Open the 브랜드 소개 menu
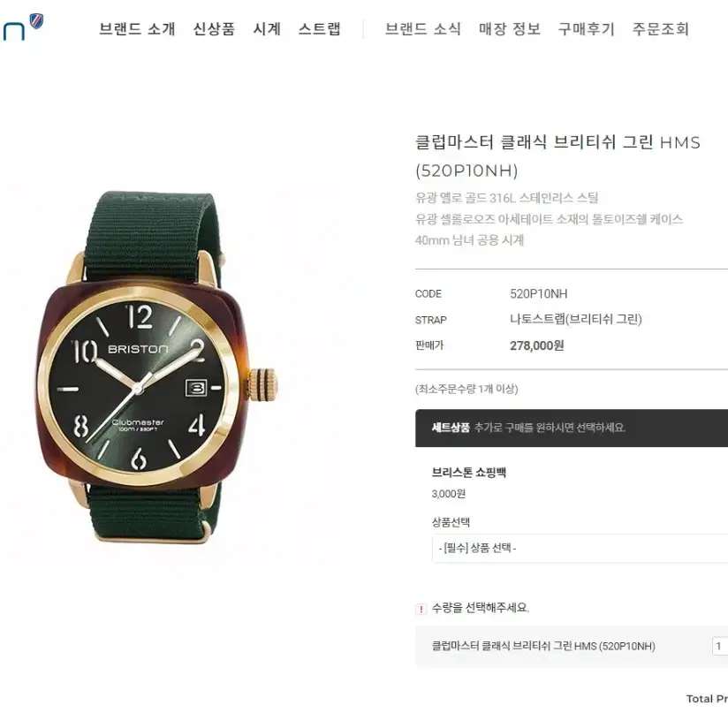Viewport: 728px width, 728px height. point(137,29)
